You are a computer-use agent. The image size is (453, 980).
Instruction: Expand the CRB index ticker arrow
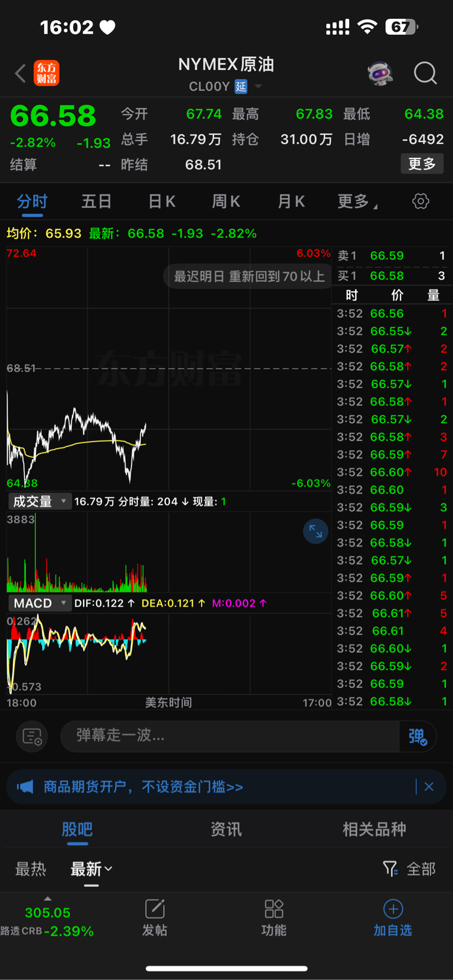point(48,899)
